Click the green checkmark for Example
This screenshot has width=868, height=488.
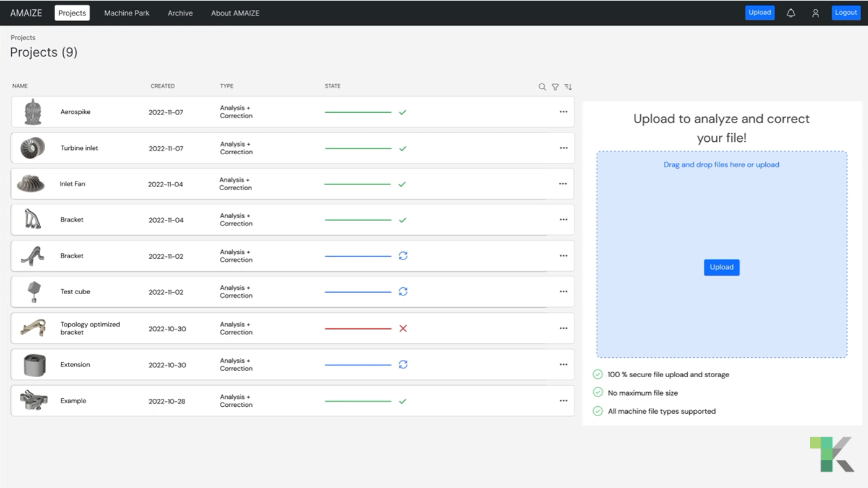click(402, 401)
